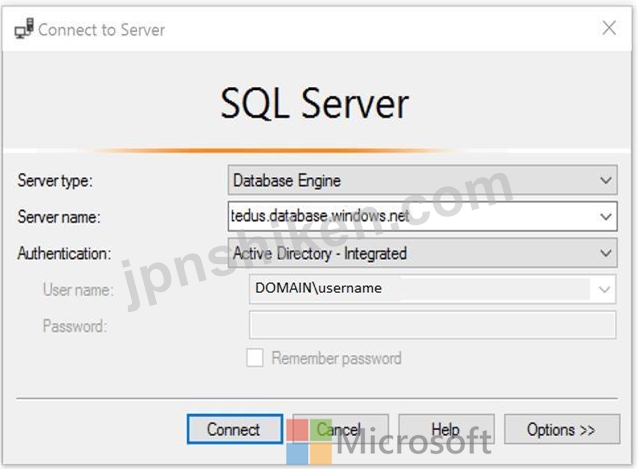
Task: Open the Server type dropdown
Action: click(x=422, y=180)
